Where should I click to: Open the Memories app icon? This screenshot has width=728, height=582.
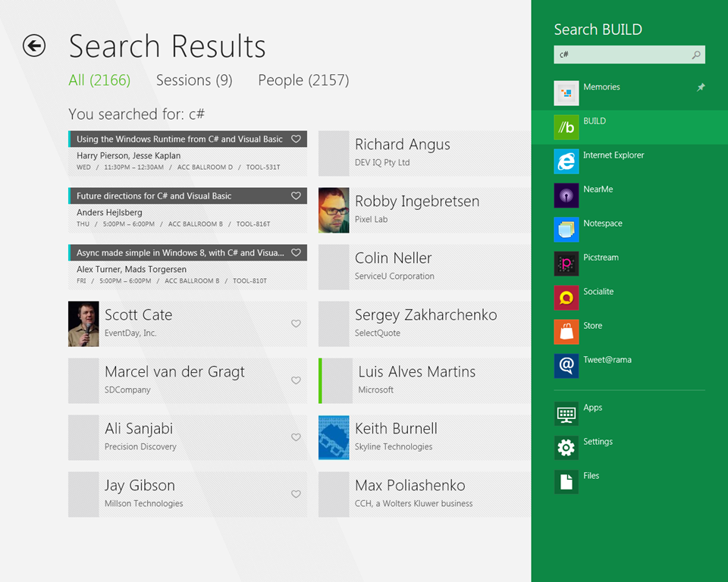[x=566, y=92]
